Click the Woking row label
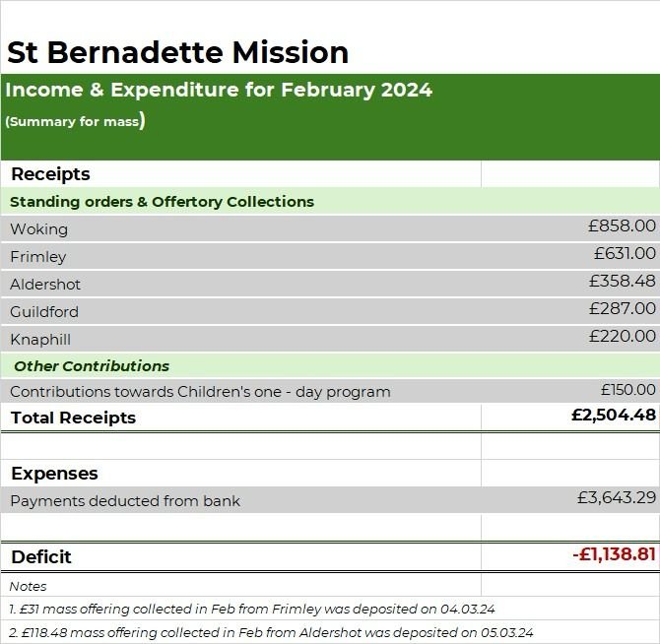This screenshot has width=660, height=644. [38, 229]
